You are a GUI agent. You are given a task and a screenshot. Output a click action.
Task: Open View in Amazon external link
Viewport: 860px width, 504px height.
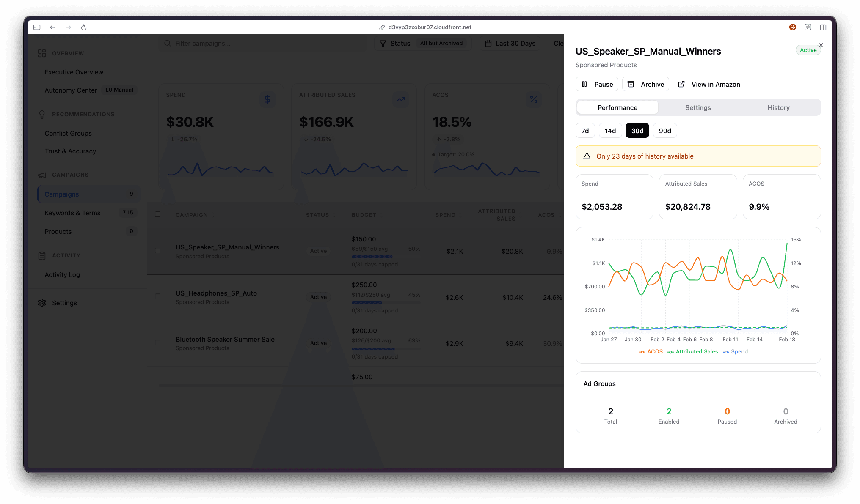coord(709,84)
